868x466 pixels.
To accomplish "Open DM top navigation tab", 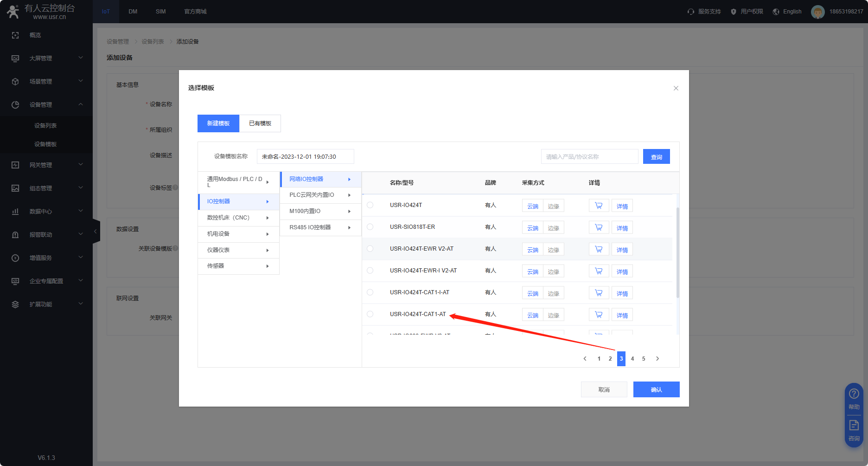I will click(133, 12).
